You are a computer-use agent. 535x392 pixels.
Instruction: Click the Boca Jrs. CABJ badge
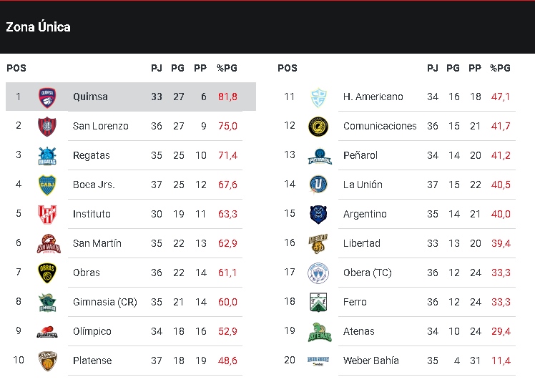[47, 185]
